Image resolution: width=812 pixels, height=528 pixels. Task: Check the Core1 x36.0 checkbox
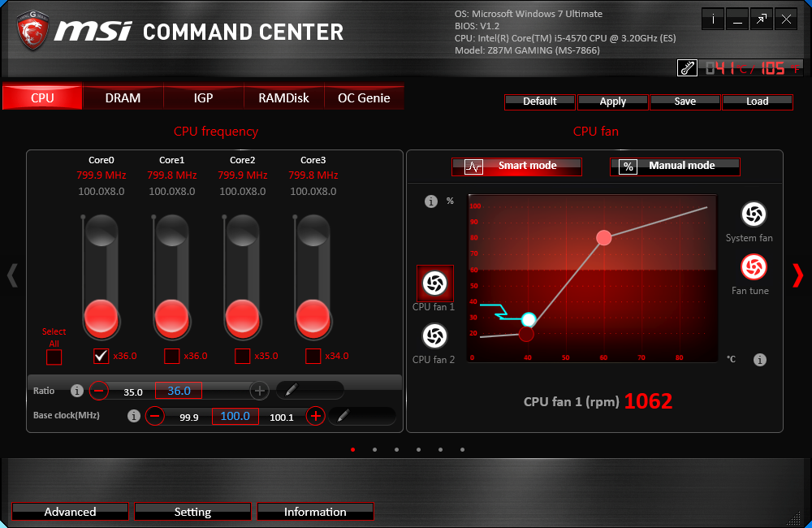click(x=171, y=356)
